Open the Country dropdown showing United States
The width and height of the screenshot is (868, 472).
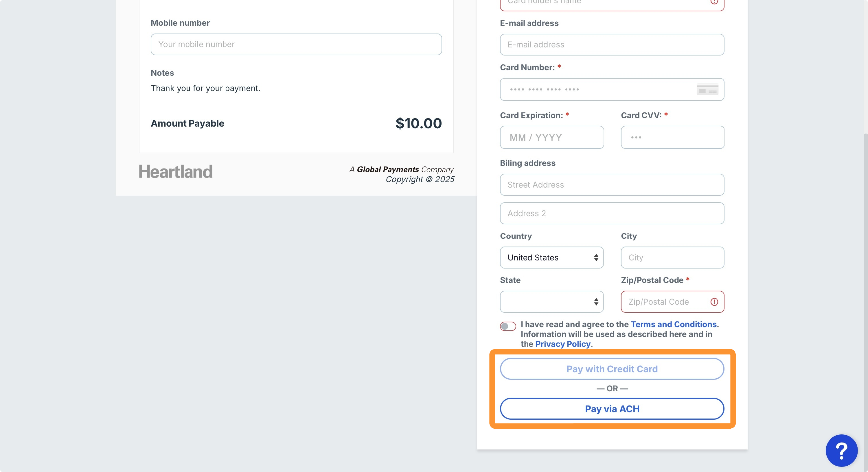[x=551, y=258]
